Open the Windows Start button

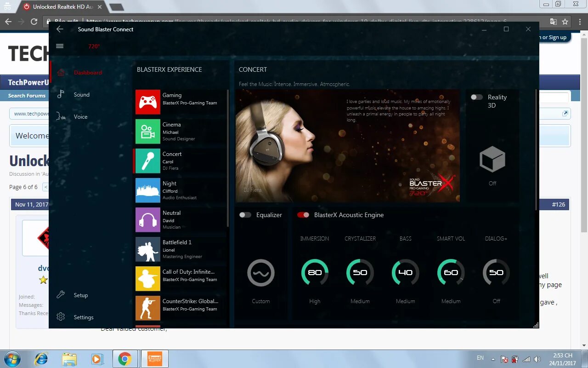coord(11,359)
